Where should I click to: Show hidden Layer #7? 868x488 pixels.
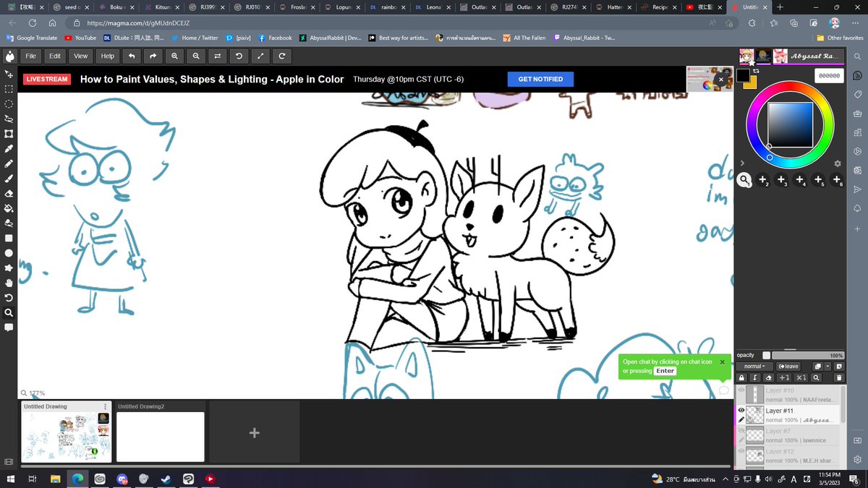pos(741,431)
